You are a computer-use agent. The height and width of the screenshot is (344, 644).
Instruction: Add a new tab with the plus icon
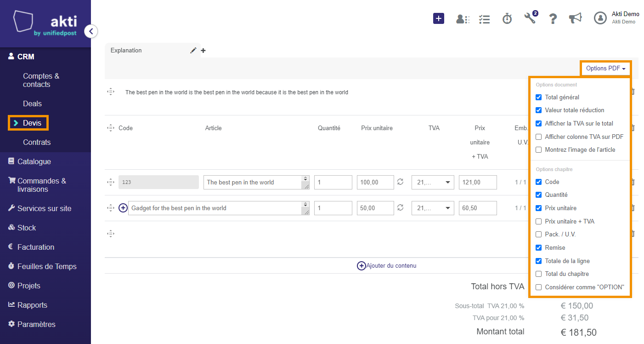[x=203, y=51]
